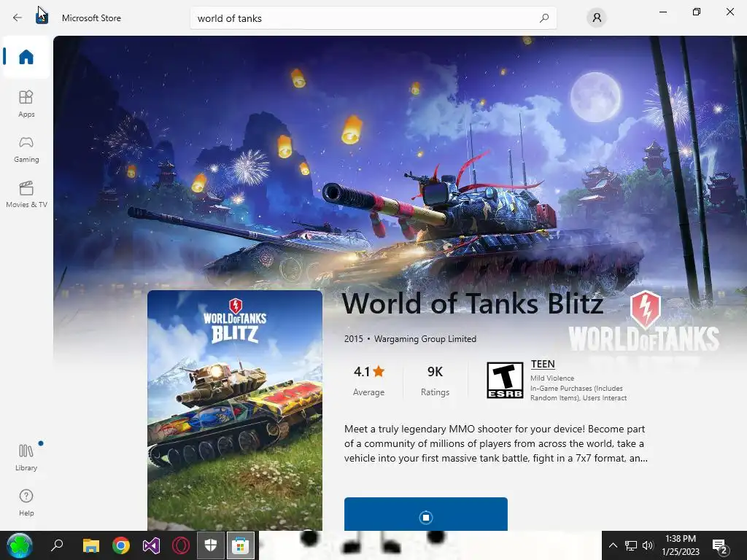The image size is (747, 560).
Task: Close the Microsoft Store window
Action: click(x=729, y=12)
